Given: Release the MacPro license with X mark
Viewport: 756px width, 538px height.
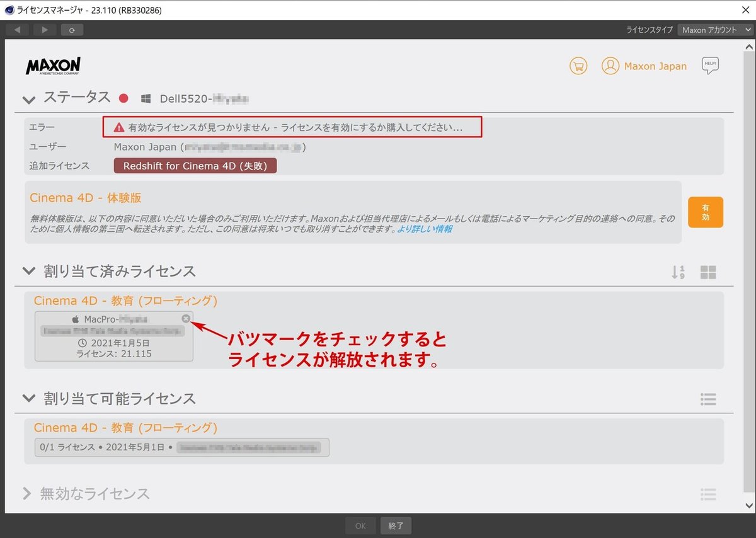Looking at the screenshot, I should (x=186, y=319).
